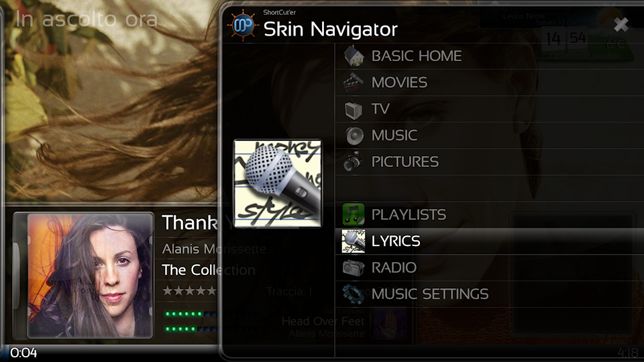
Task: Select the Radio device icon
Action: pos(354,267)
